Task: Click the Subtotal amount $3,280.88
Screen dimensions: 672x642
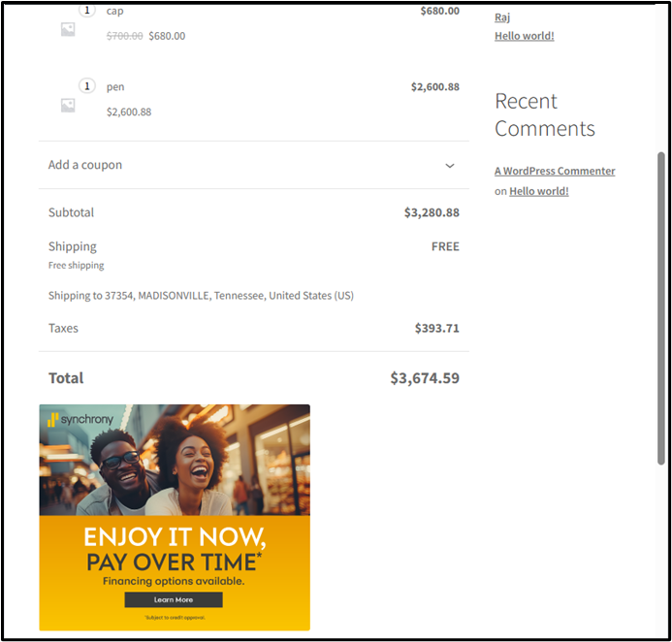Action: point(432,212)
